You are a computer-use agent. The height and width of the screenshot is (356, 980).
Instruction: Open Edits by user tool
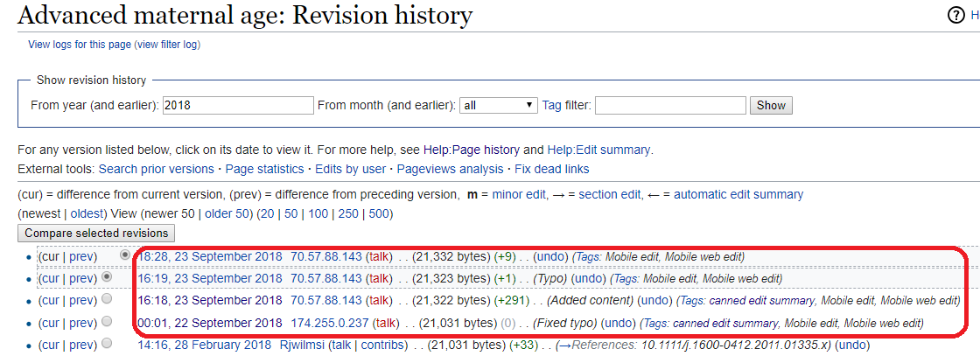coord(350,170)
